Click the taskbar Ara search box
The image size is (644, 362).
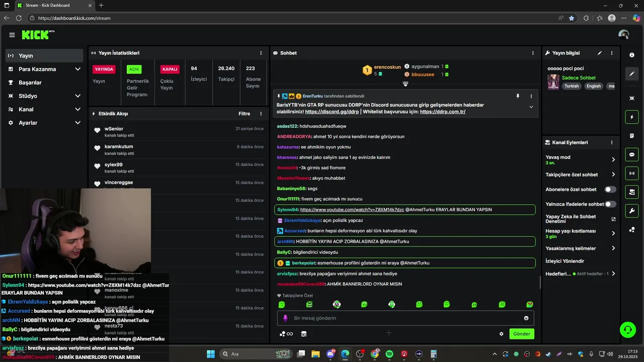255,354
